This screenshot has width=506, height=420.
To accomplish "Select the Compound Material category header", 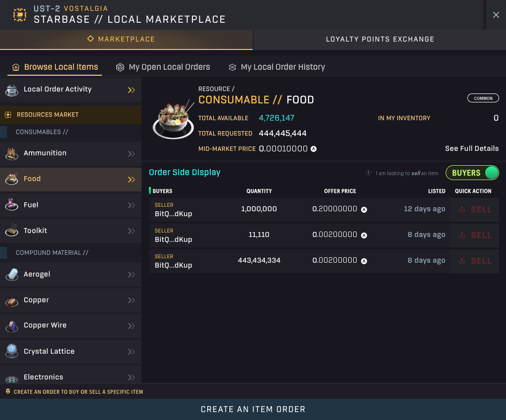I will coord(52,253).
